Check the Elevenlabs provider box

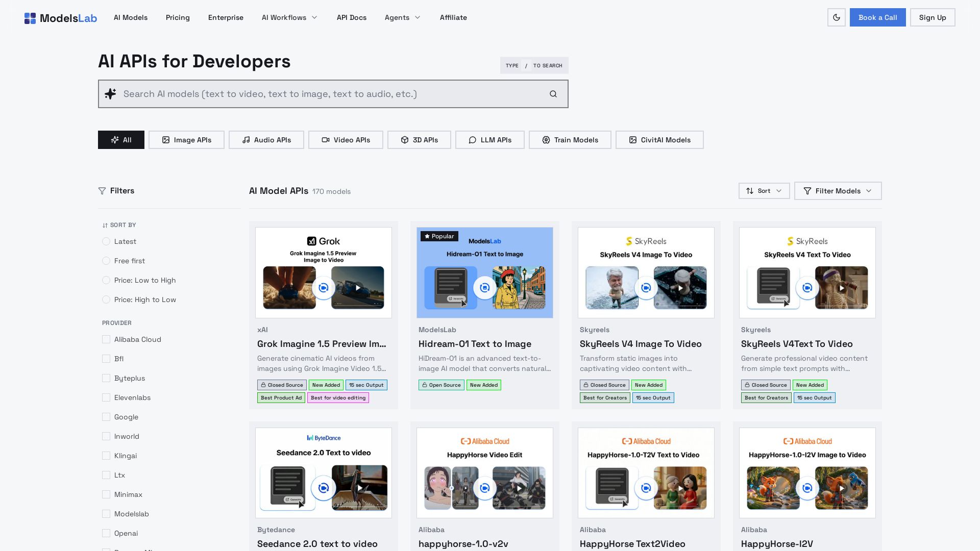106,397
